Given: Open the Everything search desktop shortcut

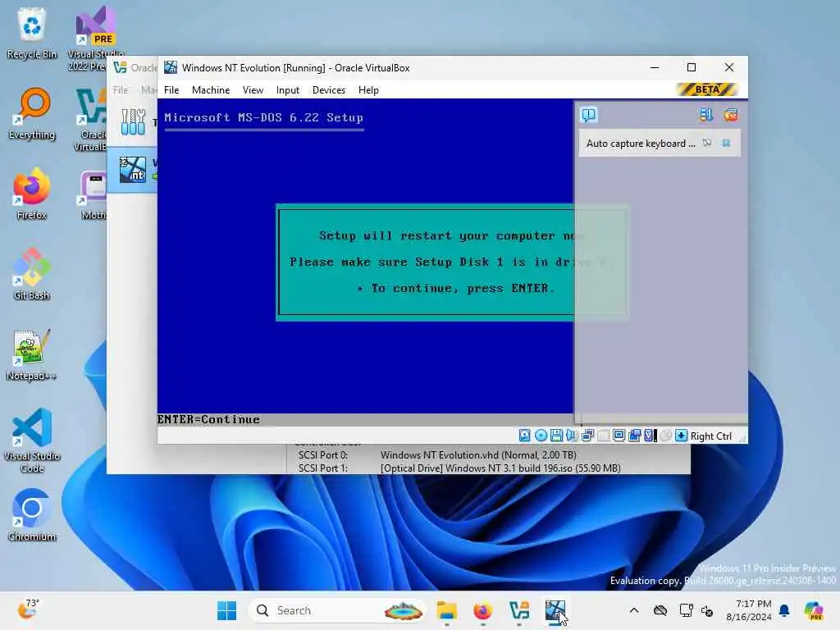Looking at the screenshot, I should pos(32,113).
